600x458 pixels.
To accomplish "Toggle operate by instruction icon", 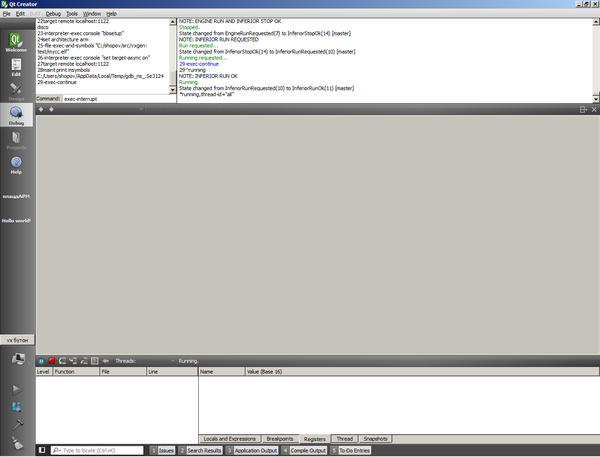I will point(95,361).
